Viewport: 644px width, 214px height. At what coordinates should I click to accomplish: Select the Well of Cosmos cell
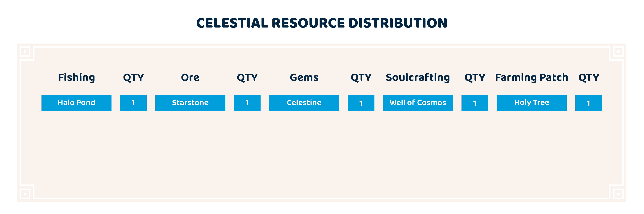point(418,103)
